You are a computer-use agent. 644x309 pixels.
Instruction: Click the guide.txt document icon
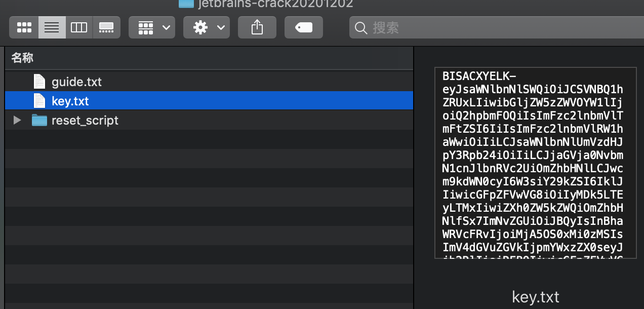39,82
